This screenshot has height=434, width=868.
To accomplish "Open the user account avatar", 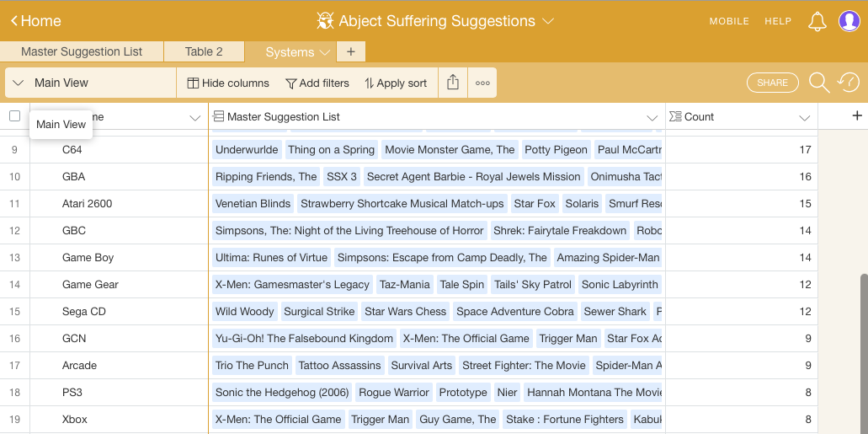I will 849,21.
